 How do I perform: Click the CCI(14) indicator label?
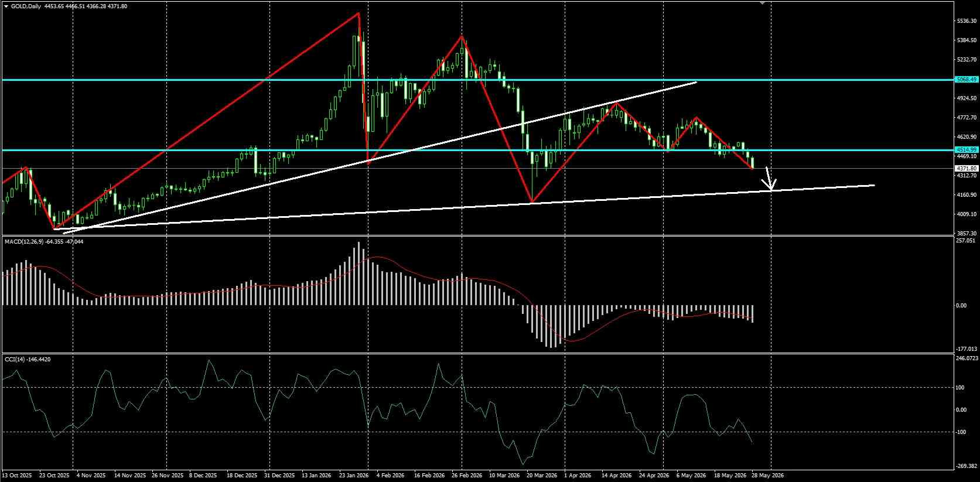(15, 359)
